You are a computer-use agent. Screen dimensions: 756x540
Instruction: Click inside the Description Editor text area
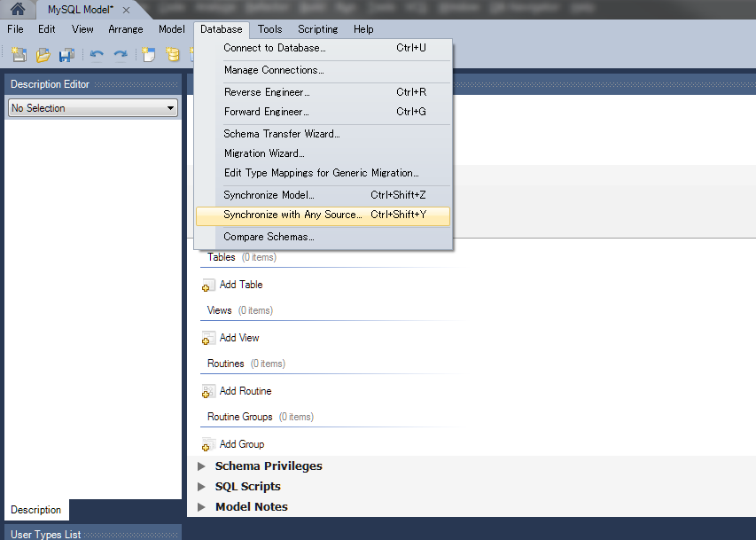pyautogui.click(x=93, y=309)
